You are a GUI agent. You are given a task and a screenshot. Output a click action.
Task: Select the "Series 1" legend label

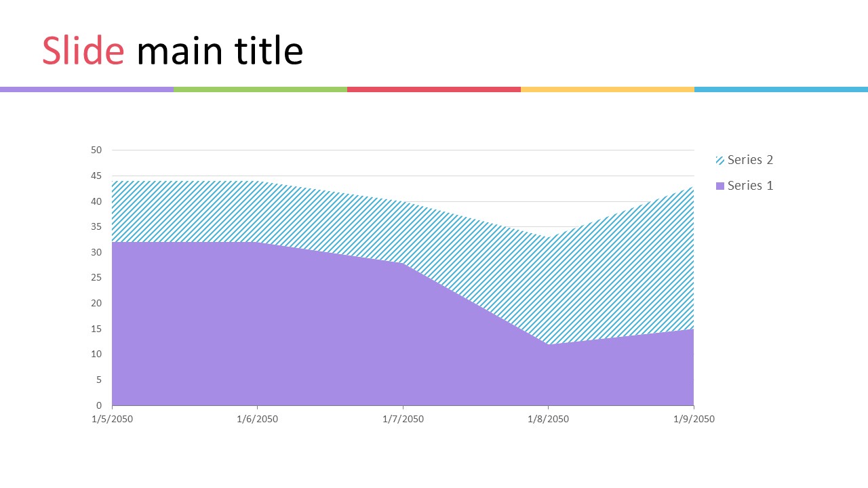(x=750, y=186)
